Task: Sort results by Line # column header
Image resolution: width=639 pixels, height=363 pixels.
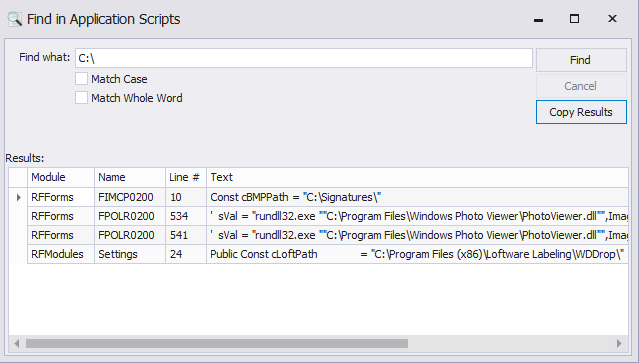Action: pos(186,177)
